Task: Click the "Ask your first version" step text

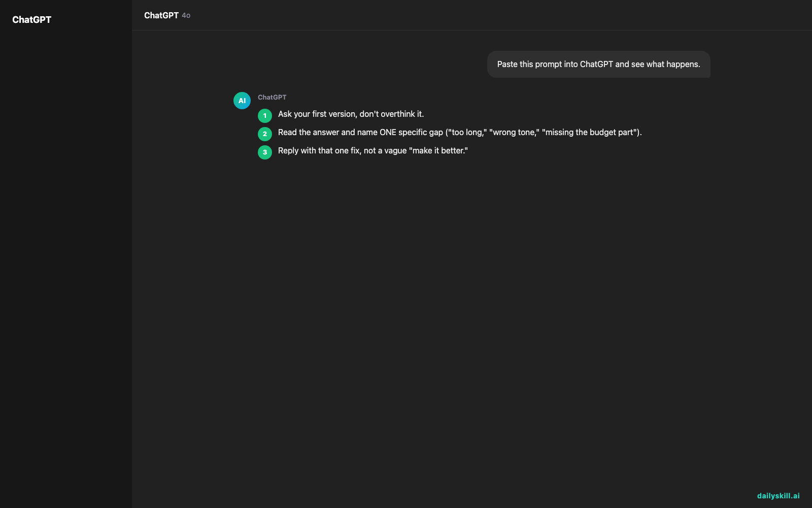Action: coord(351,114)
